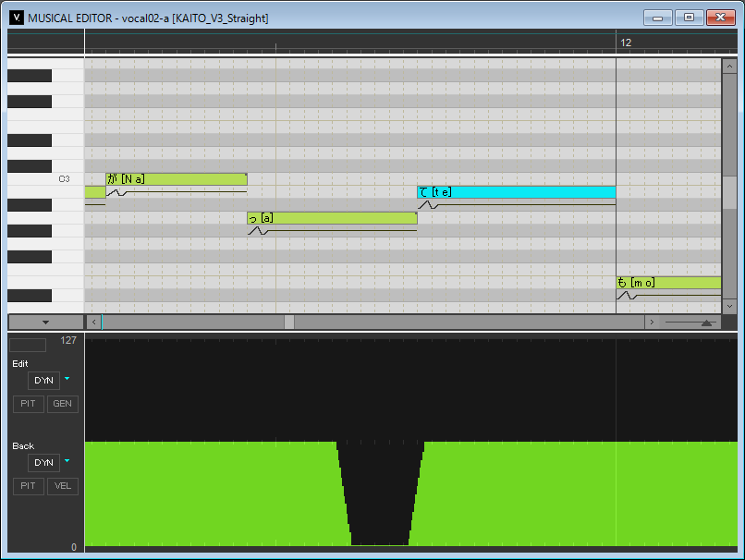This screenshot has height=560, width=745.
Task: Open the Edit DYN parameter dropdown
Action: [x=67, y=379]
